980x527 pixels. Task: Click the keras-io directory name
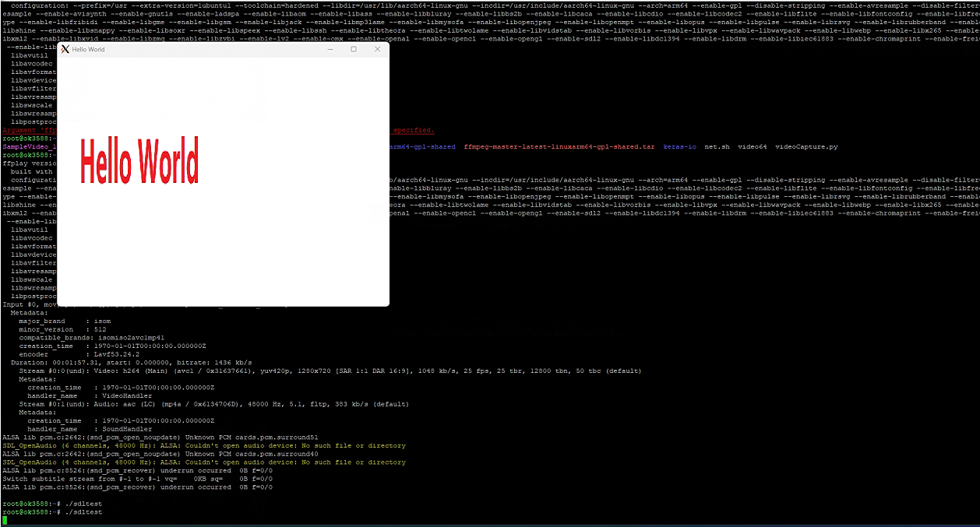(679, 146)
